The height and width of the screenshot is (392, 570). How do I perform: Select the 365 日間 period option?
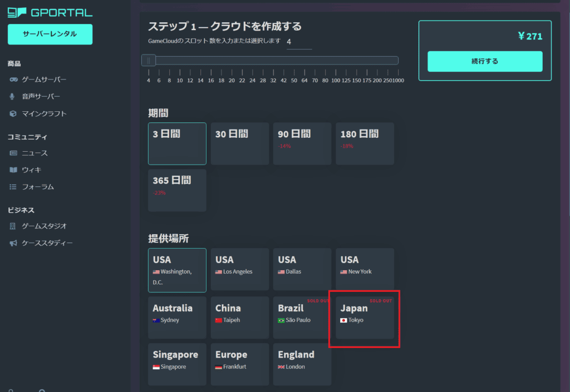click(177, 190)
